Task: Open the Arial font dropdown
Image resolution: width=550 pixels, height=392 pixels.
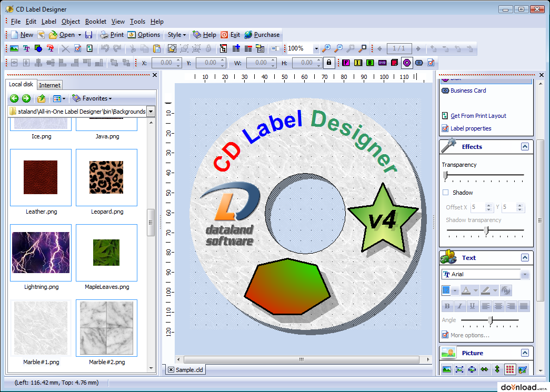Action: [x=525, y=275]
